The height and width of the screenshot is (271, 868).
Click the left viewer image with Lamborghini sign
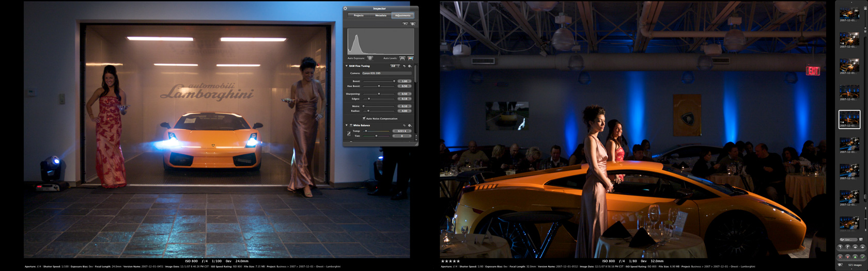pos(217,129)
